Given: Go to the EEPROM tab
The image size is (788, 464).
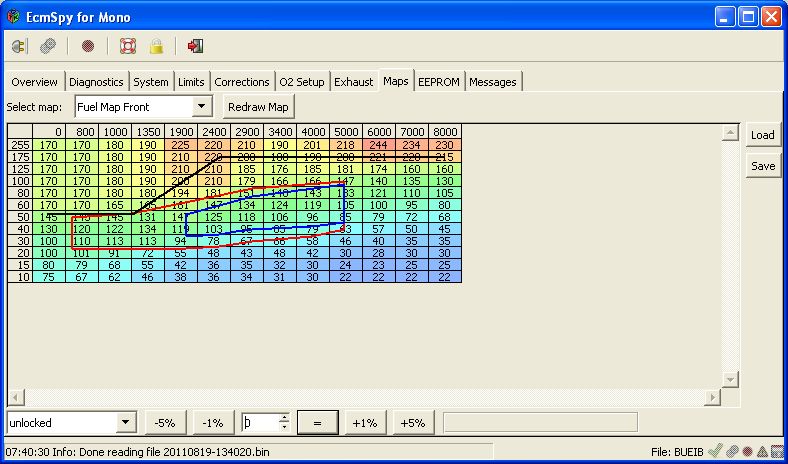Looking at the screenshot, I should (439, 82).
